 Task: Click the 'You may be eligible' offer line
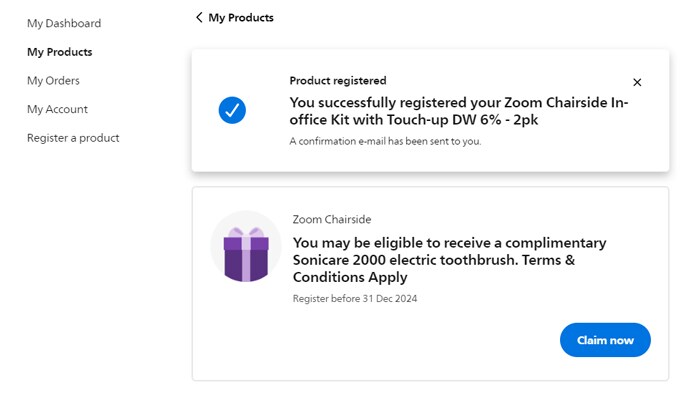pos(449,243)
